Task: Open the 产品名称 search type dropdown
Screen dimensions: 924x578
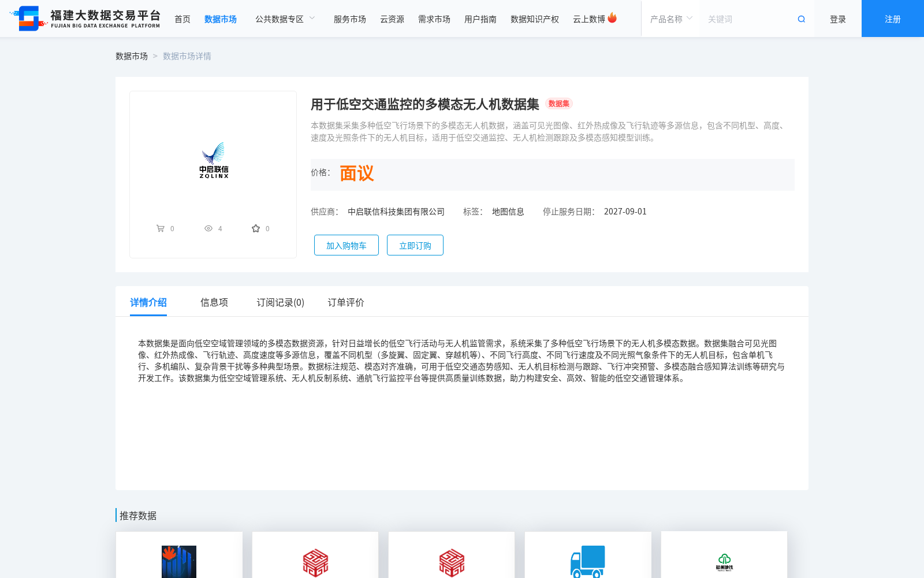Action: 671,19
